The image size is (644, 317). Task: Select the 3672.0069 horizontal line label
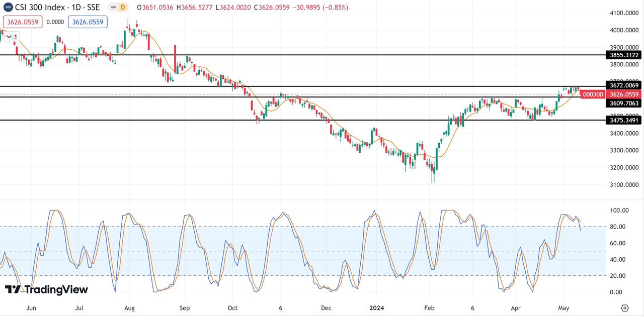[x=624, y=86]
